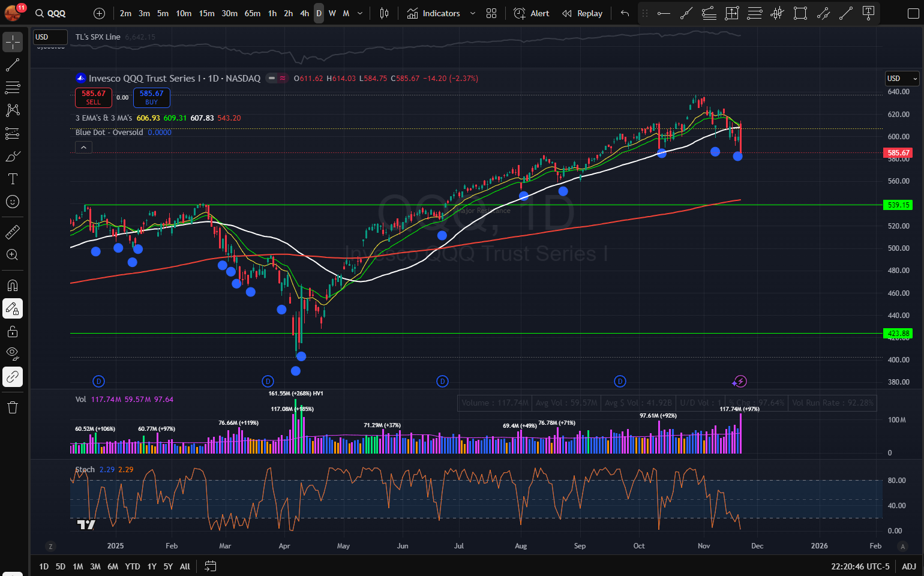Click the green 423.88 price line label

pos(898,334)
